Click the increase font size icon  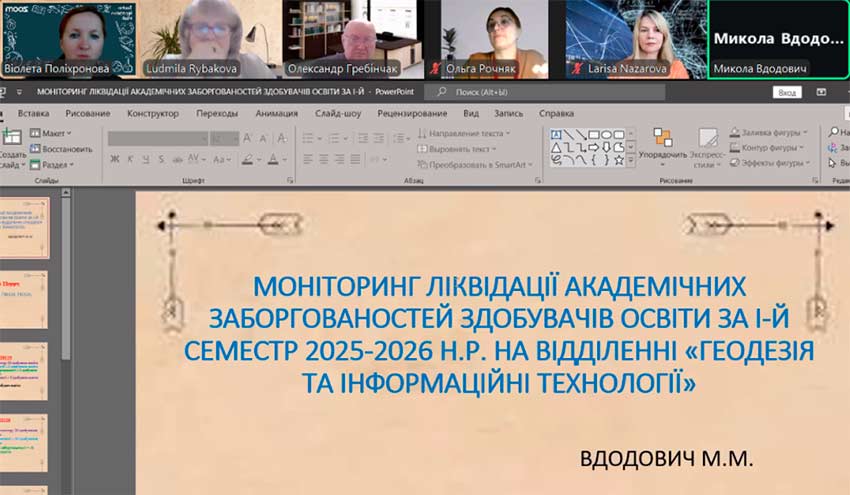248,134
